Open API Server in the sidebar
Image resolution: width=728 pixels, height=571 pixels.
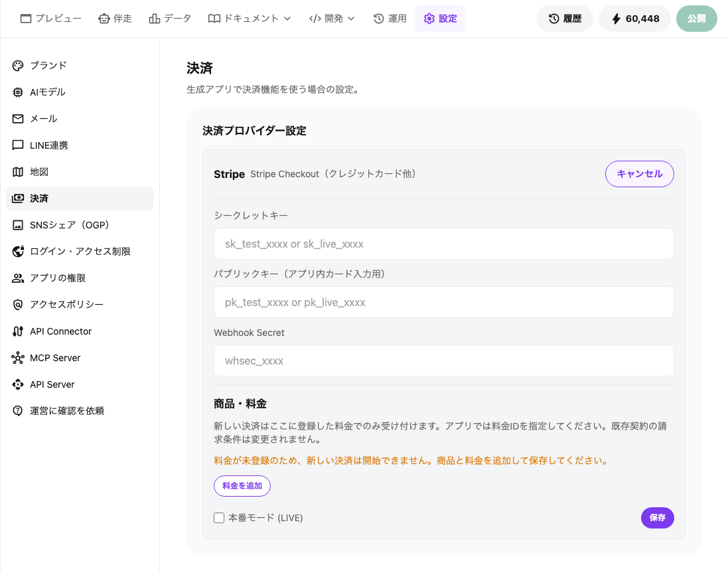[x=80, y=384]
